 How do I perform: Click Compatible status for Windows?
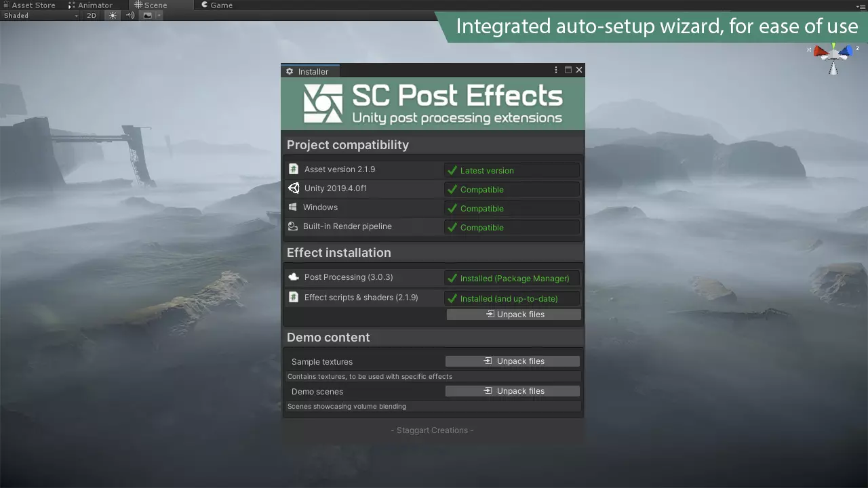coord(512,208)
